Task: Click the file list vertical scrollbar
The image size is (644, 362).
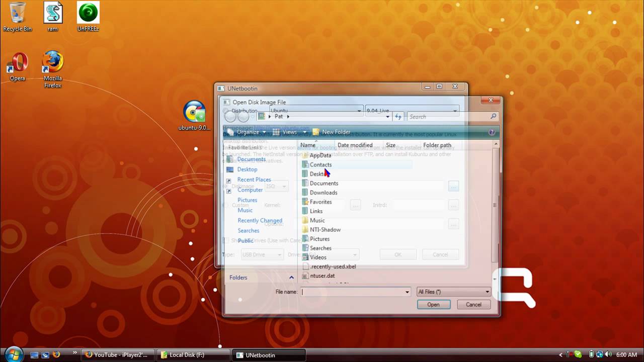Action: pyautogui.click(x=495, y=205)
